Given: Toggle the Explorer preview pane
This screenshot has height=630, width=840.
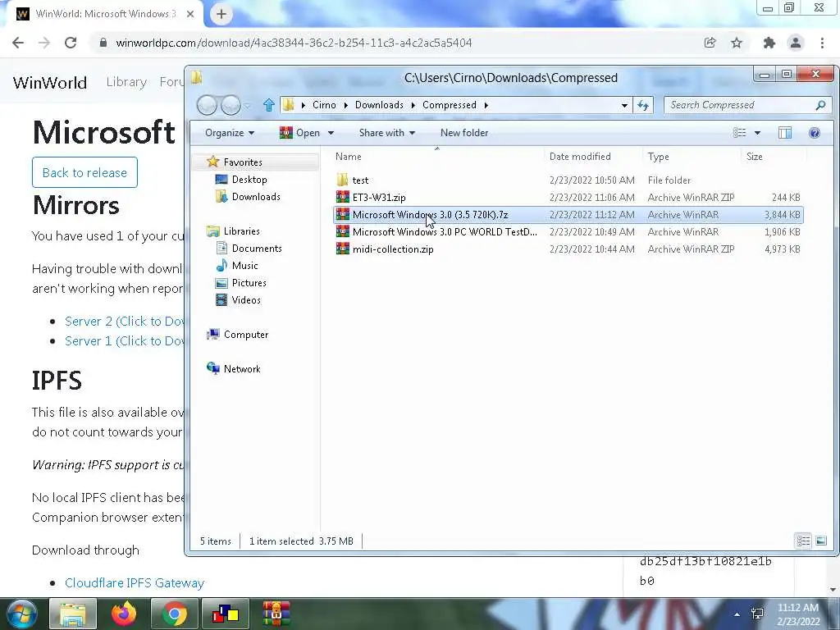Looking at the screenshot, I should point(785,133).
